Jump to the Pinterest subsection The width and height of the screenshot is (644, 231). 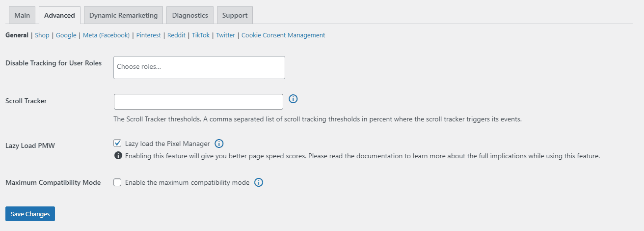(x=148, y=35)
